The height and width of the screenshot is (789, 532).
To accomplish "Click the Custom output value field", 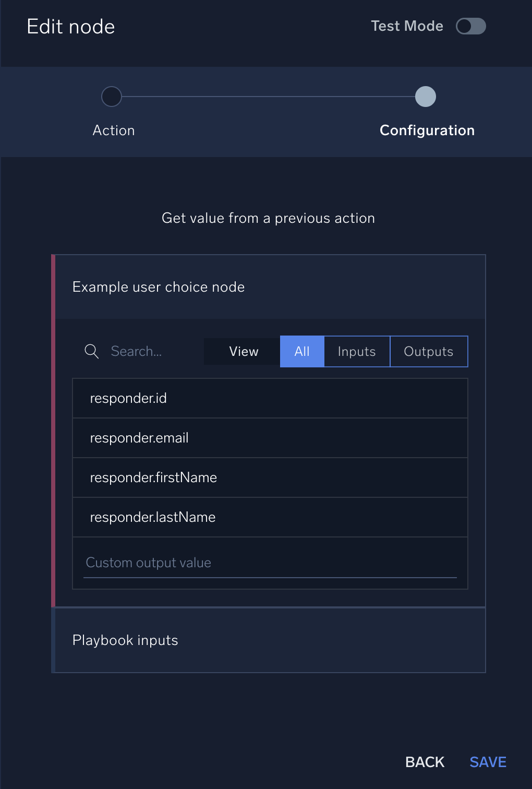I will click(269, 563).
